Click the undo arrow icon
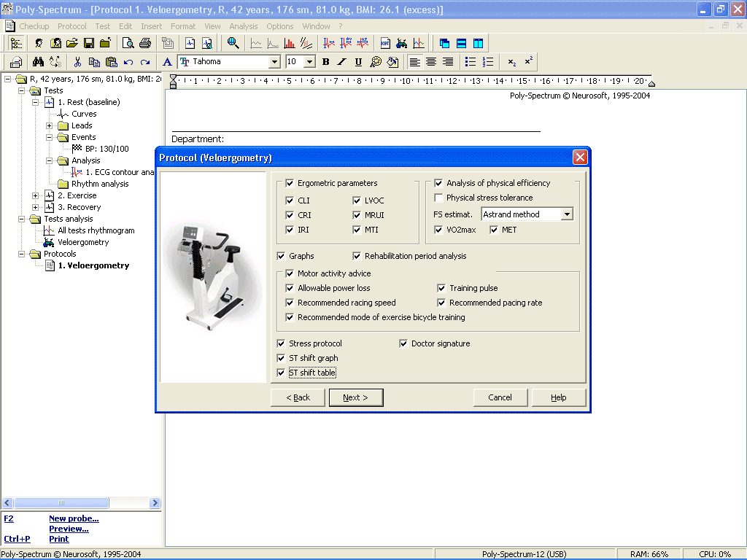 (128, 62)
